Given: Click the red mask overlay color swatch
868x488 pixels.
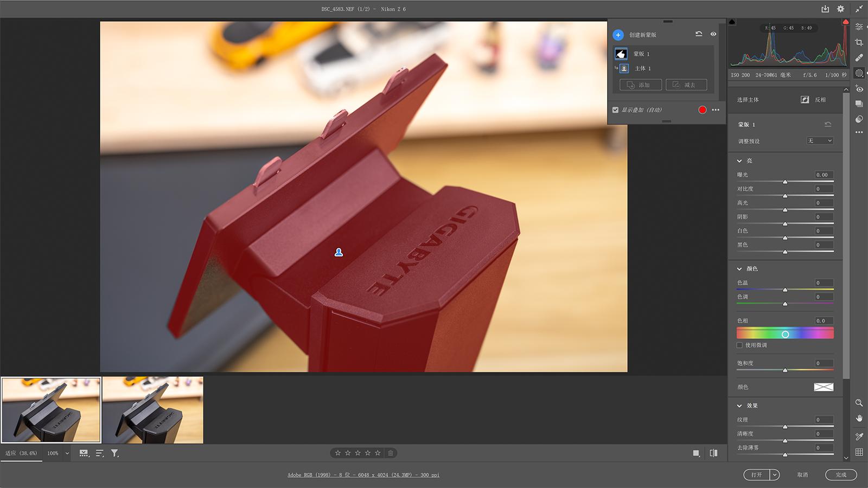Looking at the screenshot, I should pos(703,110).
